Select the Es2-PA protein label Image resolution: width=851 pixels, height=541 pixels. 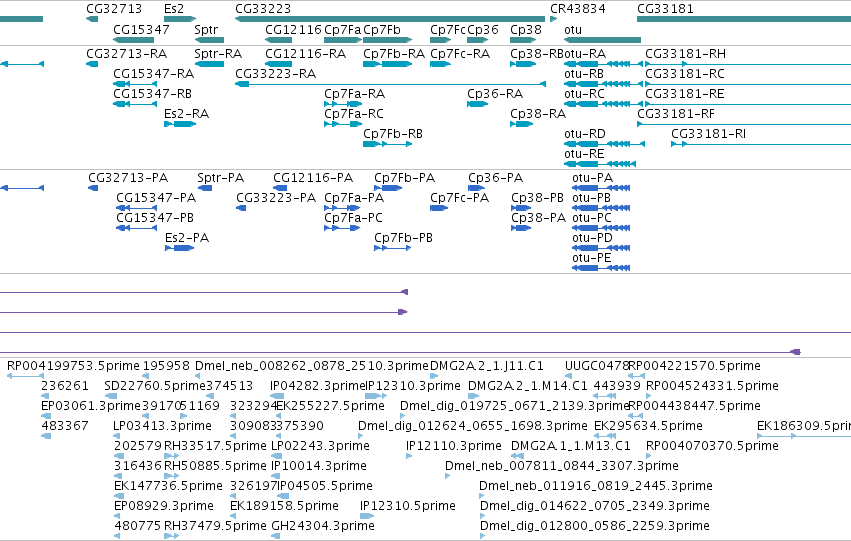click(187, 238)
